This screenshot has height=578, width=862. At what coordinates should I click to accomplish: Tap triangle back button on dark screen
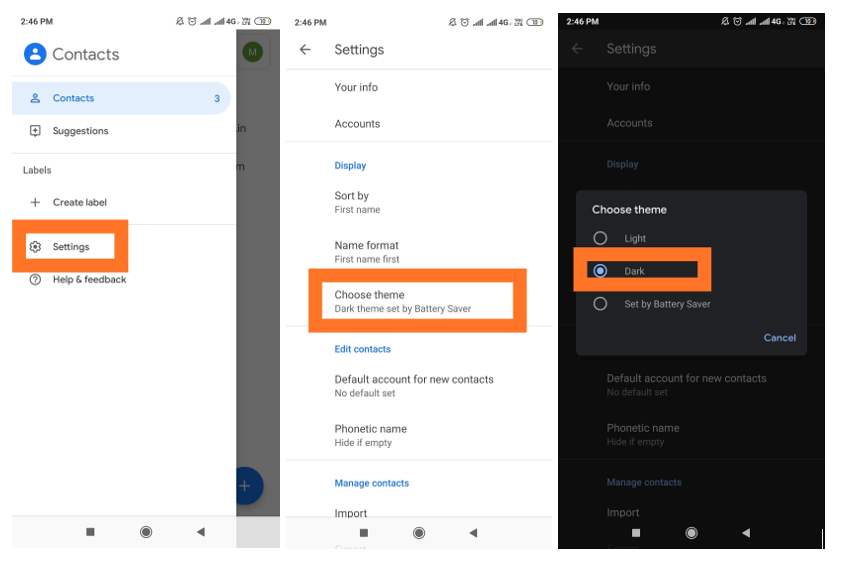coord(746,532)
